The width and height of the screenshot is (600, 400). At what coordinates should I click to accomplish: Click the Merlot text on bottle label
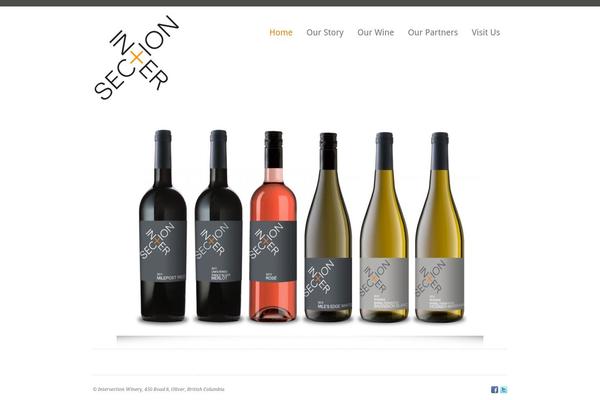[x=219, y=278]
